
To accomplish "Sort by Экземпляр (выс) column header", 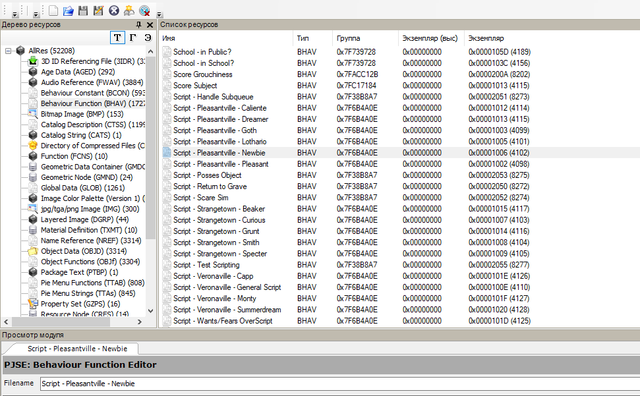I will [x=431, y=38].
